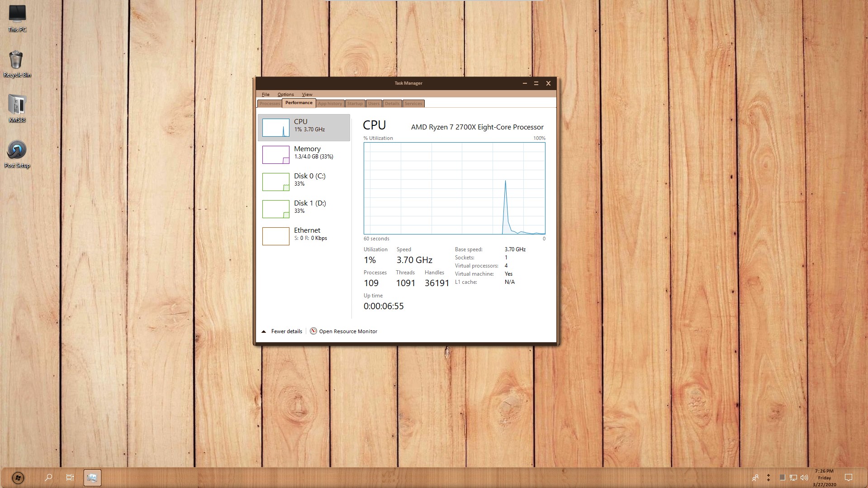Click Task Manager taskbar button
The image size is (868, 488).
point(92,478)
